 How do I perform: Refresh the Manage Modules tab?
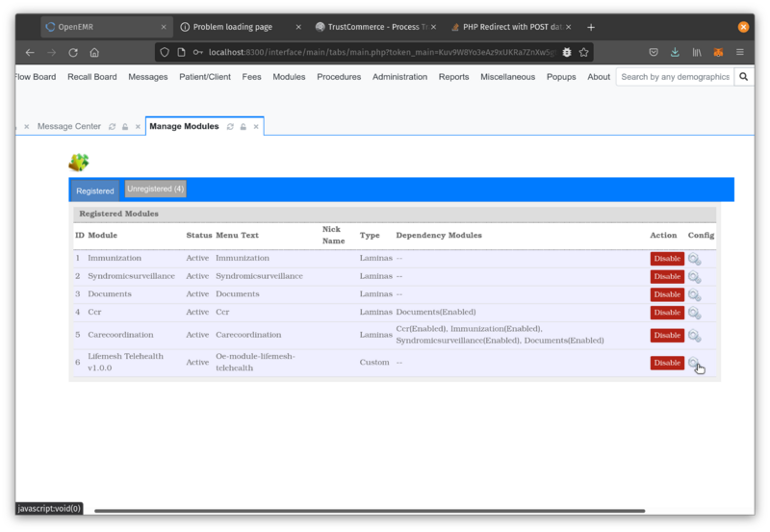(230, 126)
